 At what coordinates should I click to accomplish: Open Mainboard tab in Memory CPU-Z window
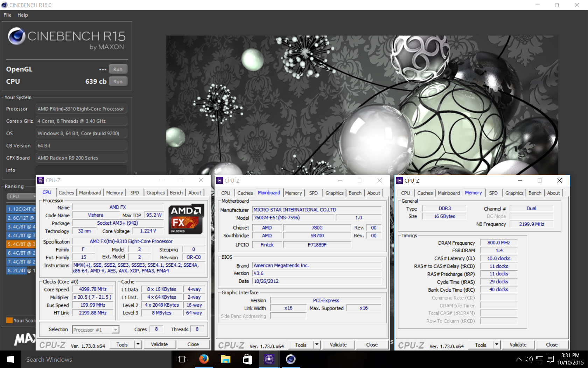[x=449, y=193]
